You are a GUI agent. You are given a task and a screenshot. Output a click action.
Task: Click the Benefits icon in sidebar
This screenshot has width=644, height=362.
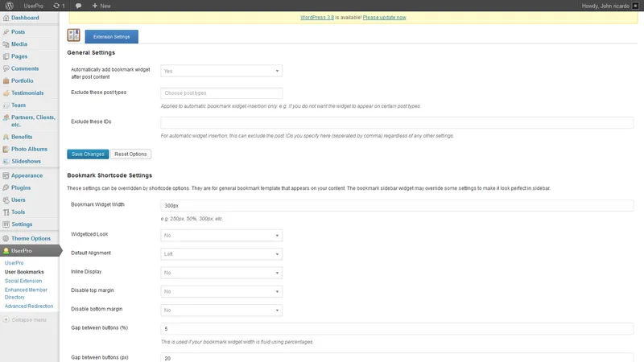(6, 137)
